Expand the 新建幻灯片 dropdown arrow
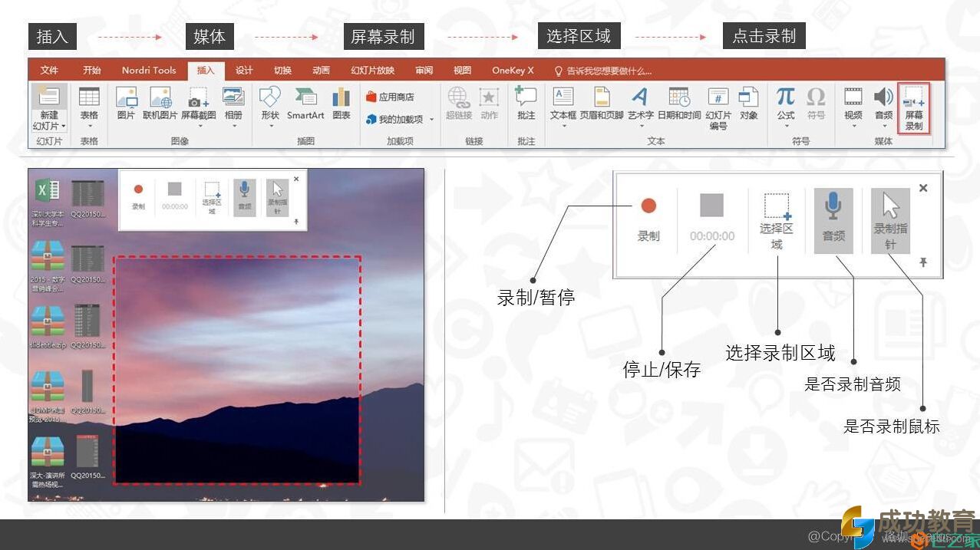This screenshot has height=550, width=980. [x=64, y=126]
